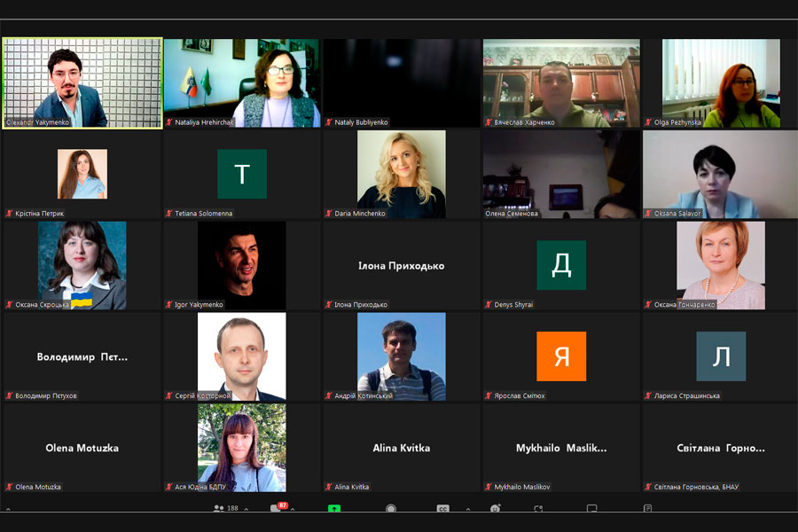798x532 pixels.
Task: Click muted mic icon beside Крістіна Петрик
Action: (x=9, y=214)
